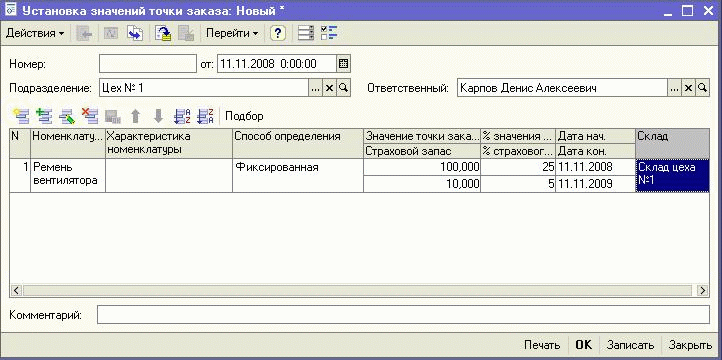This screenshot has height=360, width=722.
Task: Open the help question mark icon
Action: (x=278, y=34)
